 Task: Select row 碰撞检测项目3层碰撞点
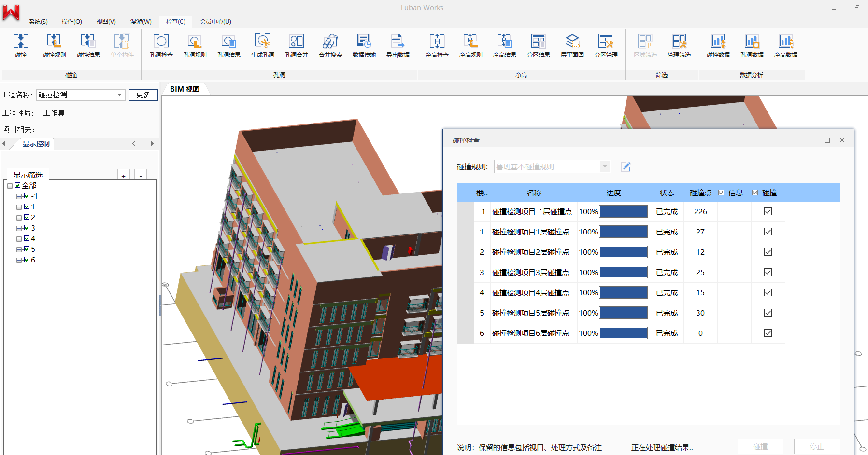621,272
